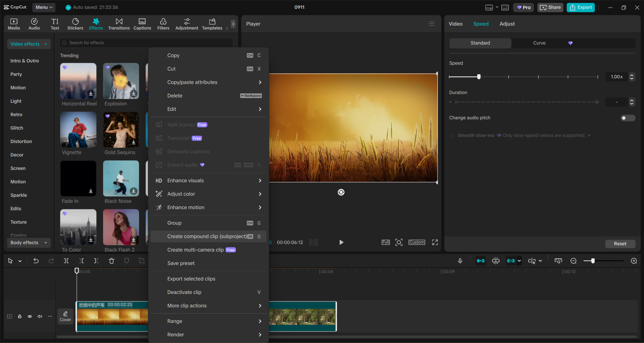644x343 pixels.
Task: Expand the Body effects dropdown
Action: [29, 243]
